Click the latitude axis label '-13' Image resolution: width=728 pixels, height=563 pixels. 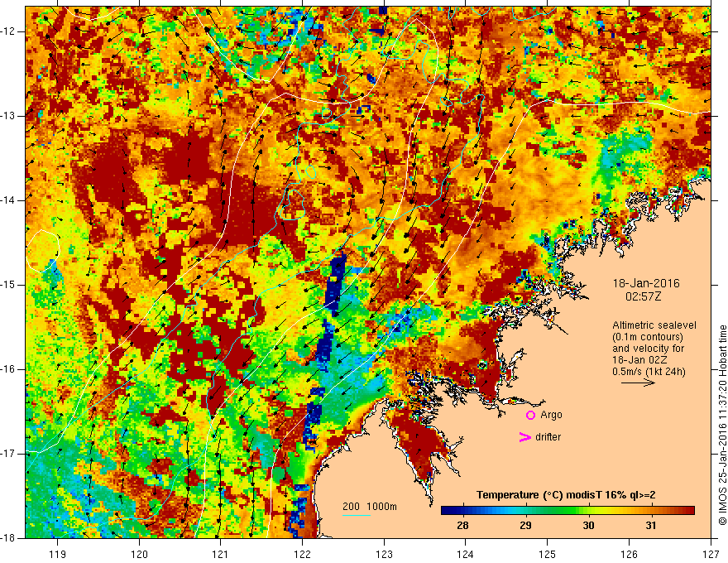(9, 116)
